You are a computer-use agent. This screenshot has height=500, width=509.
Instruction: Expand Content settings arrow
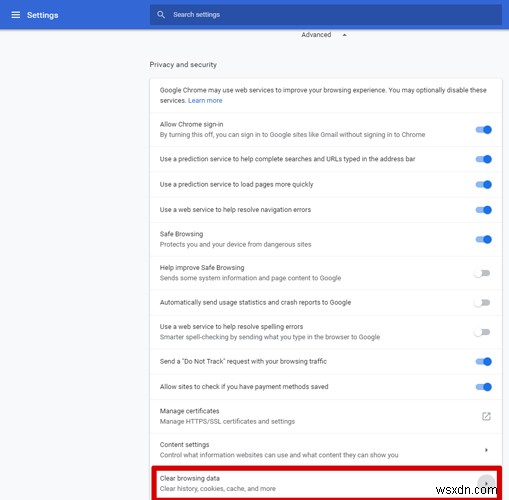click(486, 450)
